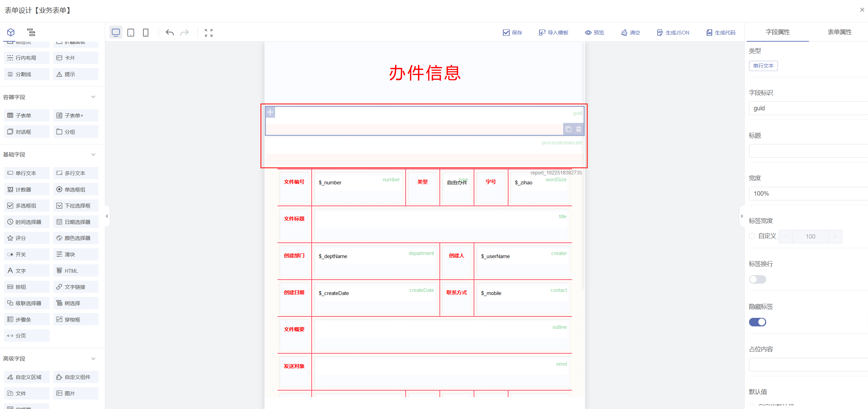Click the 单行文本 type tag
The image size is (868, 409).
763,66
